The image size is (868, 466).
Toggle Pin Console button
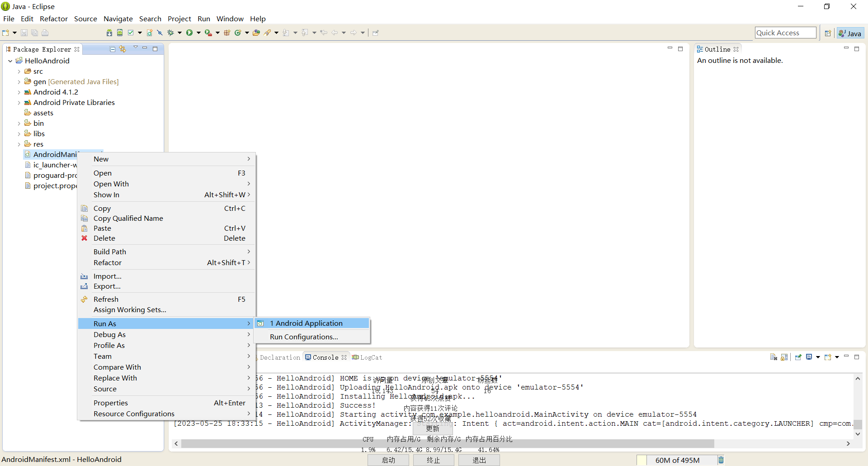pos(798,357)
